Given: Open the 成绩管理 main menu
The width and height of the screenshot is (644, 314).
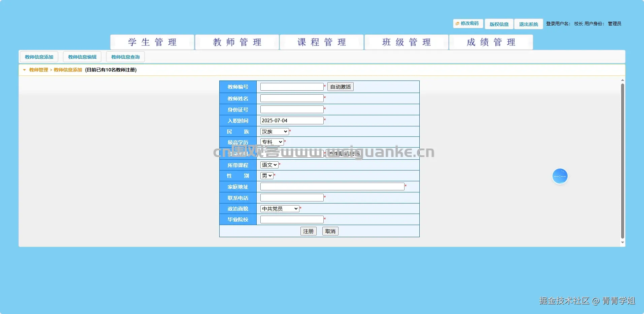Looking at the screenshot, I should click(x=491, y=42).
